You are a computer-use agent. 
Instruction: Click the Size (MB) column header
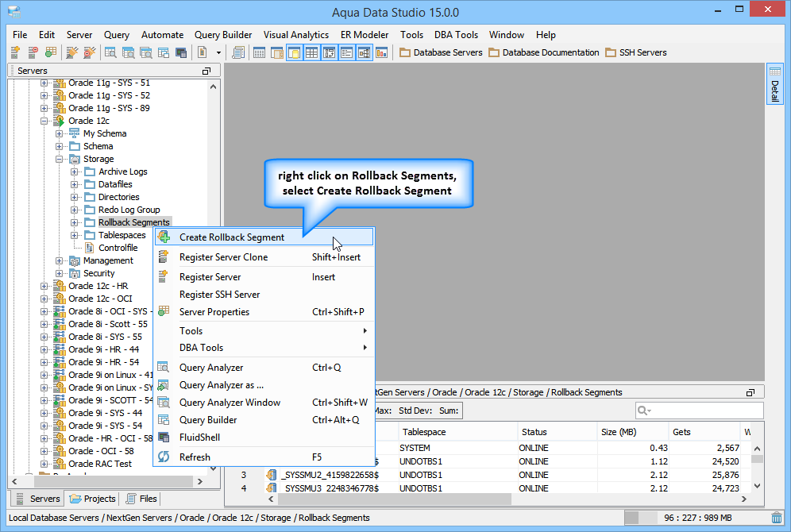(632, 432)
